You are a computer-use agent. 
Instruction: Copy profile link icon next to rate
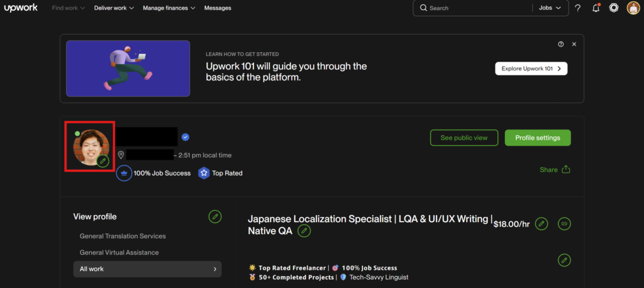coord(564,223)
